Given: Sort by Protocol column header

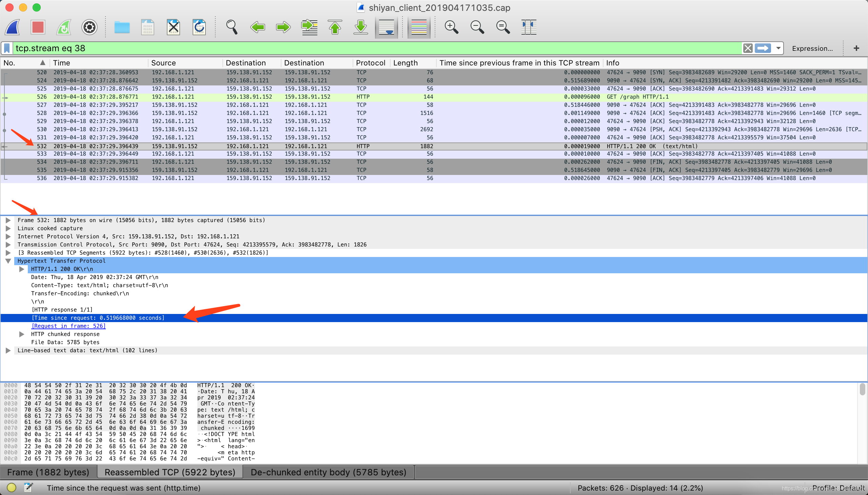Looking at the screenshot, I should pyautogui.click(x=371, y=63).
